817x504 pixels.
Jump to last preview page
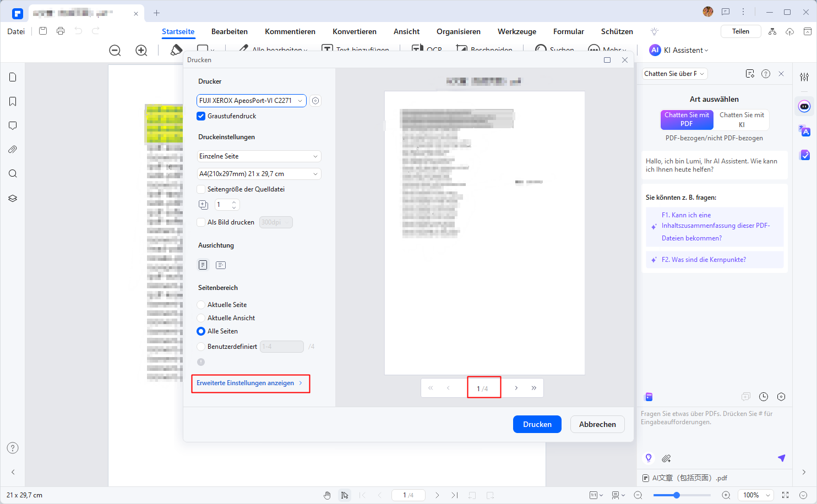click(x=534, y=388)
